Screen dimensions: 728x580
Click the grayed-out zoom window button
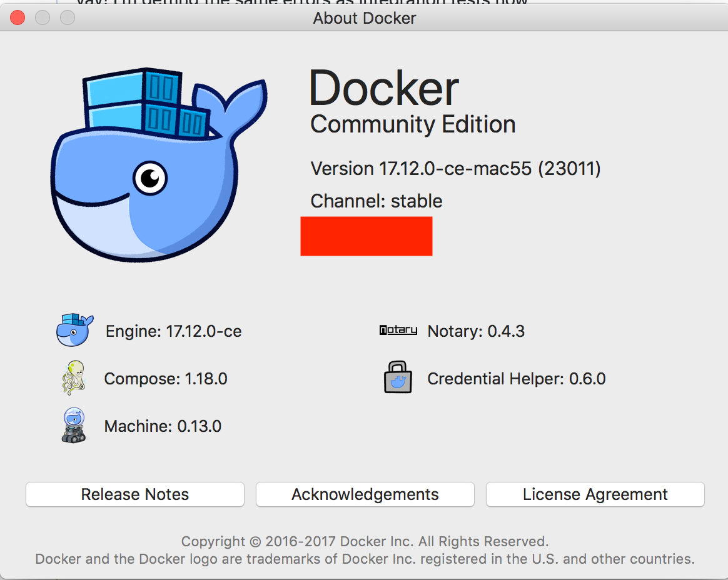68,17
